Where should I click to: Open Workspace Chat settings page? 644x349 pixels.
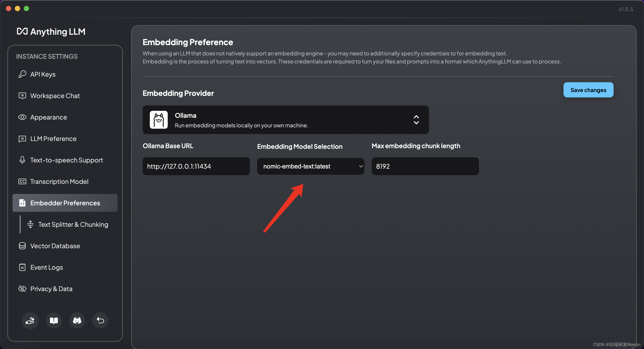55,96
